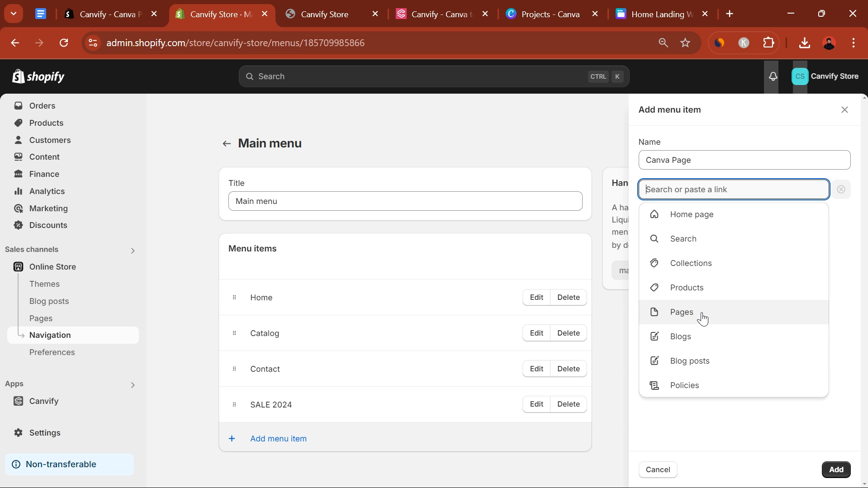The width and height of the screenshot is (868, 488).
Task: Click the Settings gear icon
Action: point(18,433)
